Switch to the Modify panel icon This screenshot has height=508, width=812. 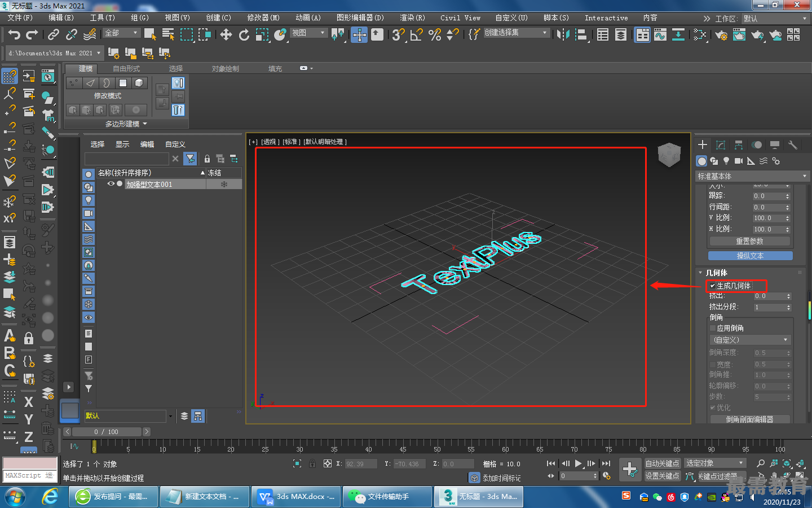(x=721, y=145)
